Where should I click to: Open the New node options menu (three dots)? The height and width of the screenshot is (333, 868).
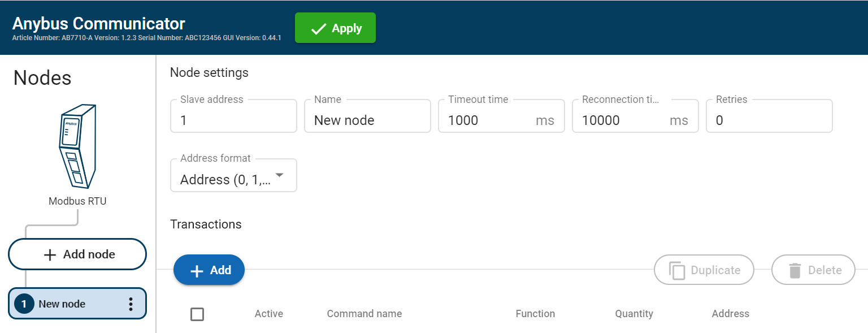(131, 304)
